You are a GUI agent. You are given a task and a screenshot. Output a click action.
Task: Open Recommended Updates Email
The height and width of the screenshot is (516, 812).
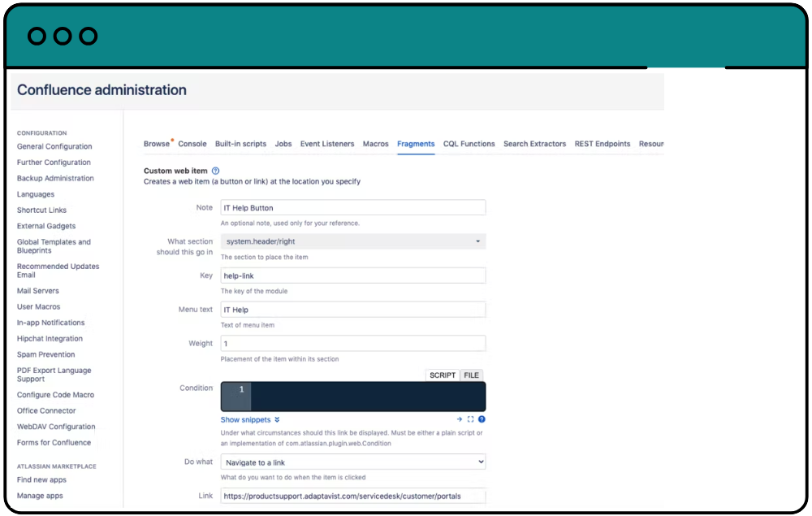coord(58,271)
